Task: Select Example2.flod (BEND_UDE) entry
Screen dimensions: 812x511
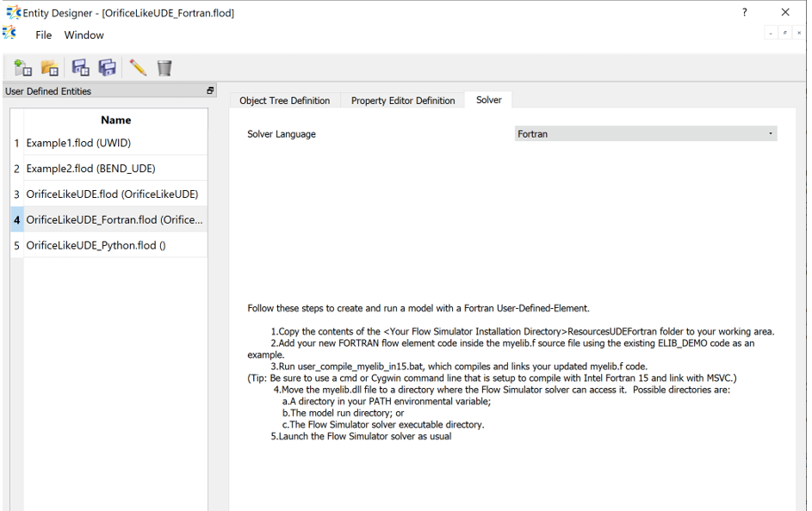Action: (x=90, y=169)
